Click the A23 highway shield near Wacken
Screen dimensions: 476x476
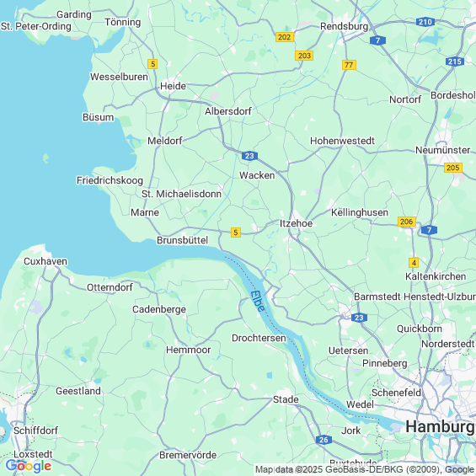pos(249,156)
